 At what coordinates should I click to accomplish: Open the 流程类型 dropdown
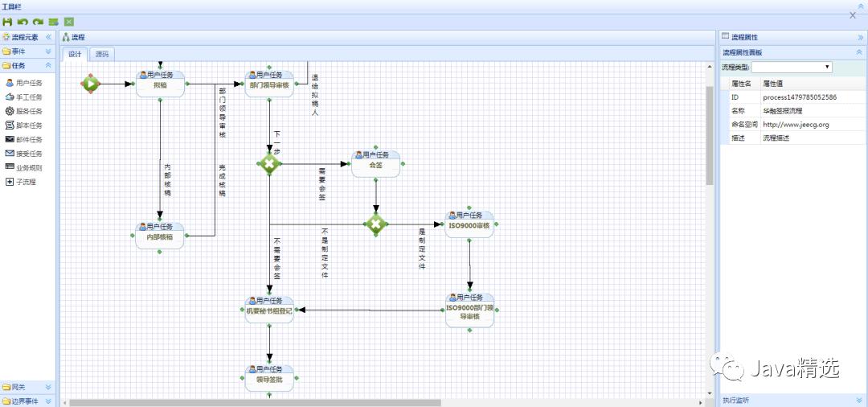(792, 67)
